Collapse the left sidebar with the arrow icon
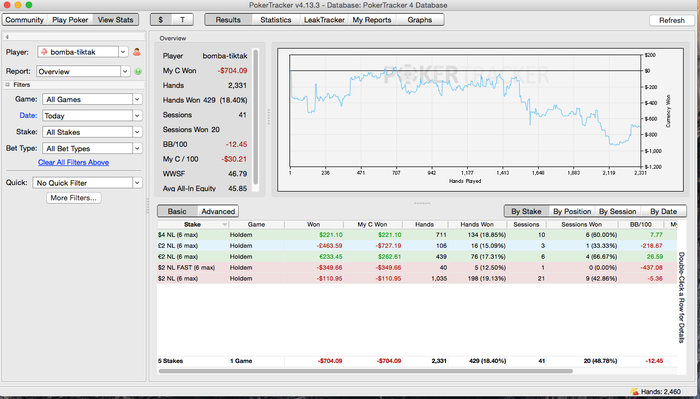 [x=7, y=37]
